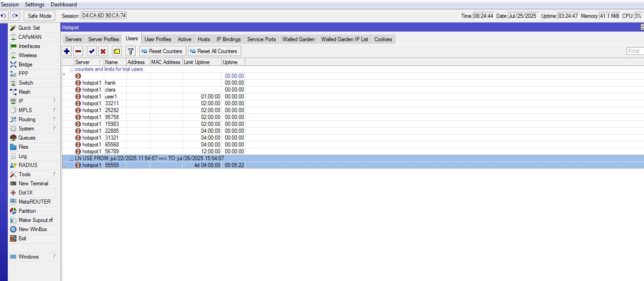Viewport: 644px width, 281px height.
Task: Sort by the Limit Uptime column header
Action: point(202,62)
